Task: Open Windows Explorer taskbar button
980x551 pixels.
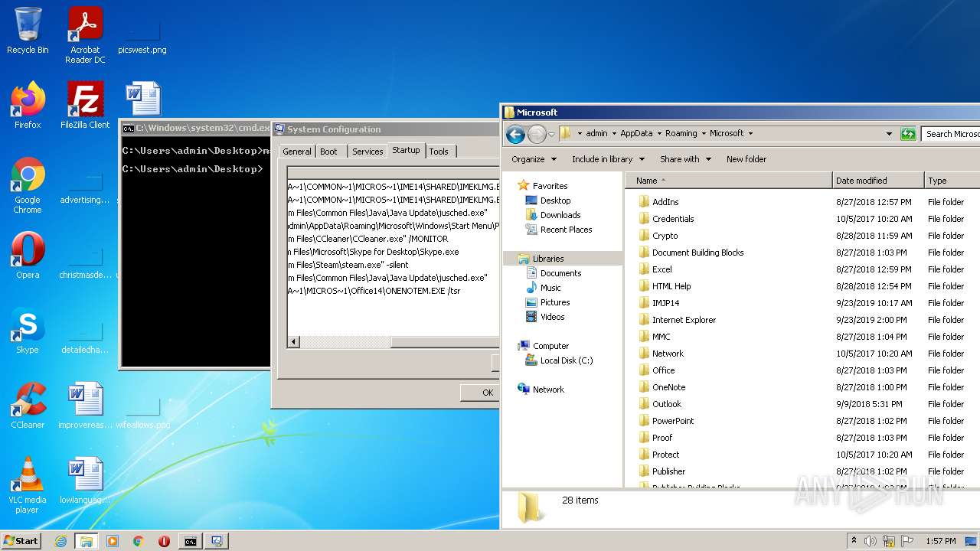Action: [87, 541]
